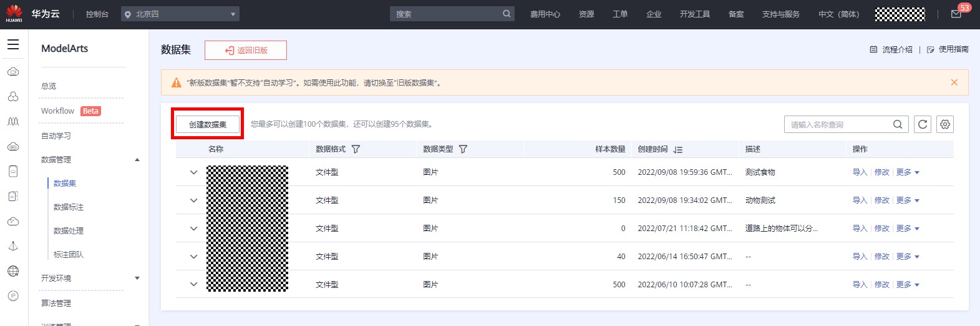This screenshot has height=326, width=980.
Task: Click the filter icon beside 数据格式
Action: click(356, 149)
